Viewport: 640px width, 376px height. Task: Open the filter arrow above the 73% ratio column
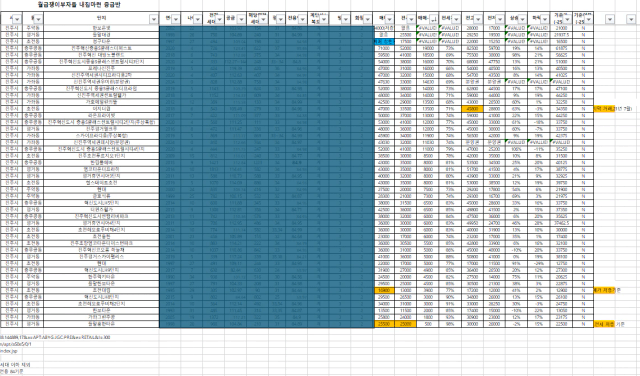tap(456, 19)
